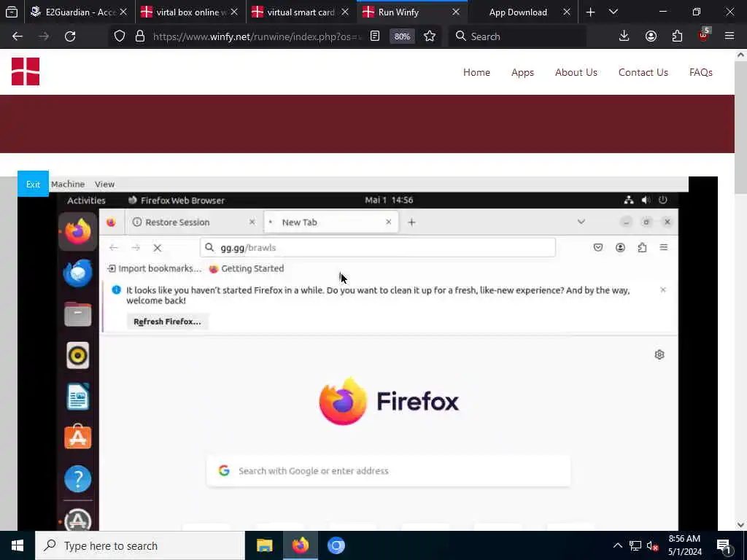This screenshot has height=560, width=747.
Task: Open Help from the Ubuntu dock
Action: 77,478
